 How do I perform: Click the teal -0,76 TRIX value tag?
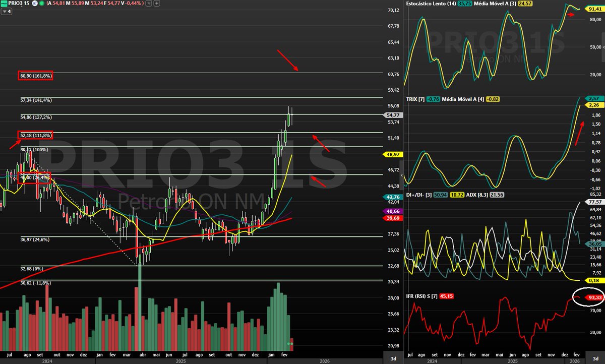click(434, 99)
